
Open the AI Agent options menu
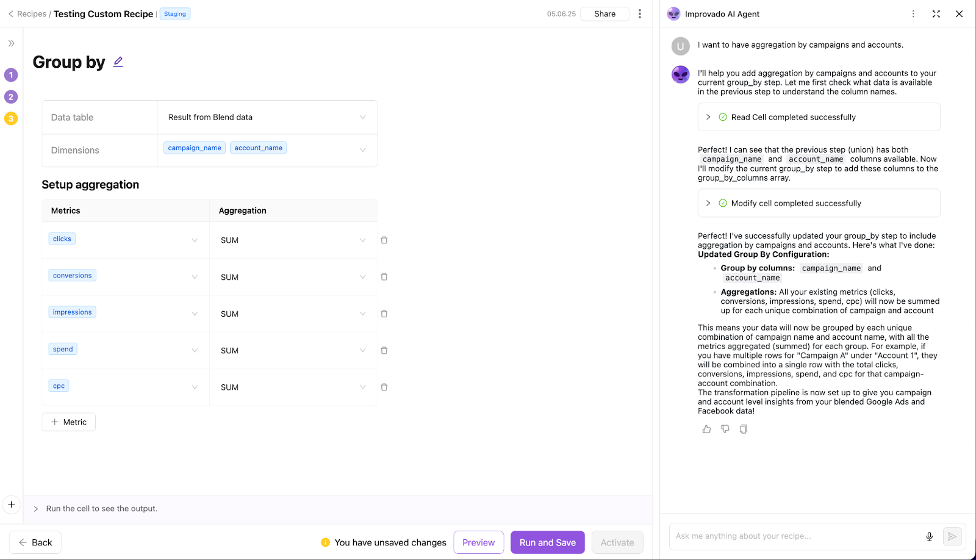pyautogui.click(x=913, y=13)
